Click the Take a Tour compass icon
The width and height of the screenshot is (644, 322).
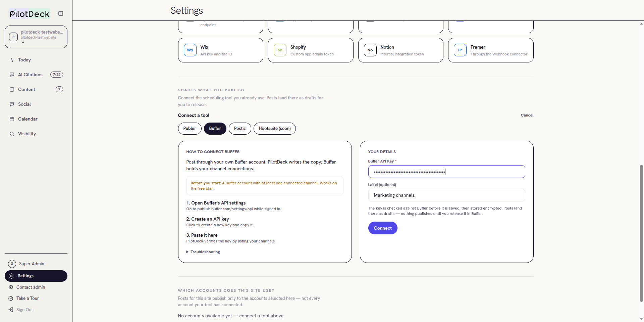tap(11, 298)
